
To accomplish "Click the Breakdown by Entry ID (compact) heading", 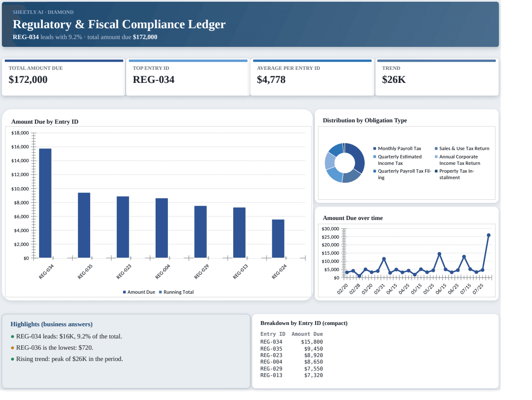I will (304, 323).
